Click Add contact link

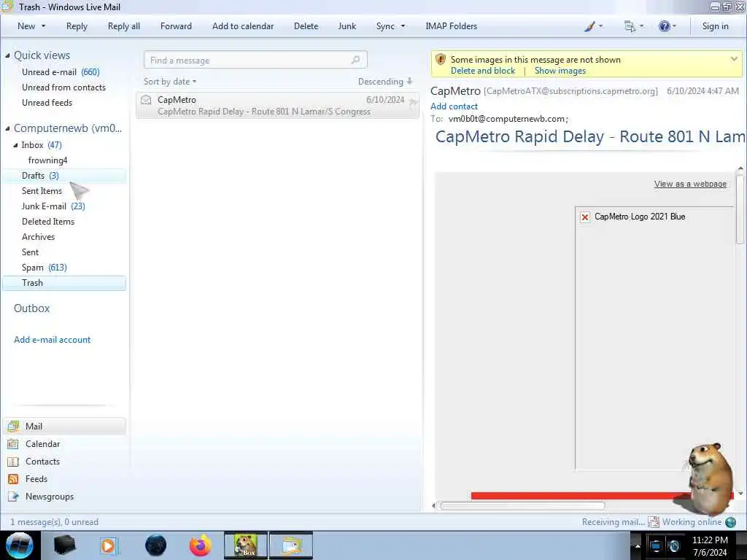[x=454, y=106]
